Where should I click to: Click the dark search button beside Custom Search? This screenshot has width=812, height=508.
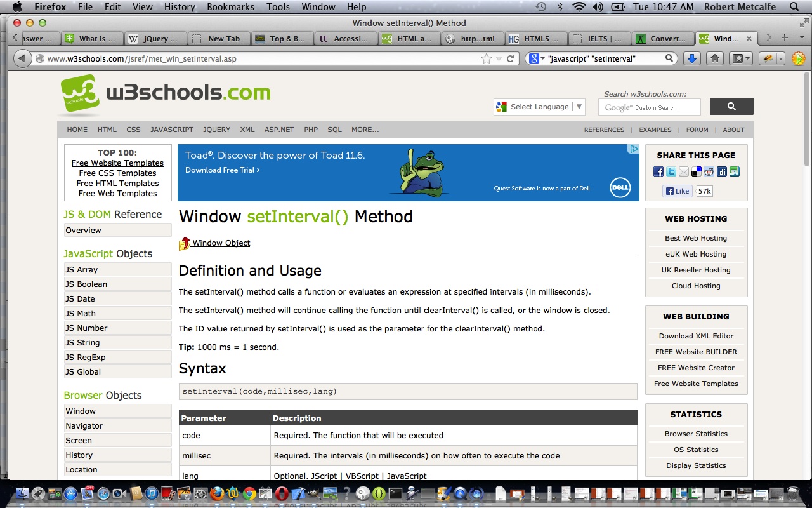731,107
